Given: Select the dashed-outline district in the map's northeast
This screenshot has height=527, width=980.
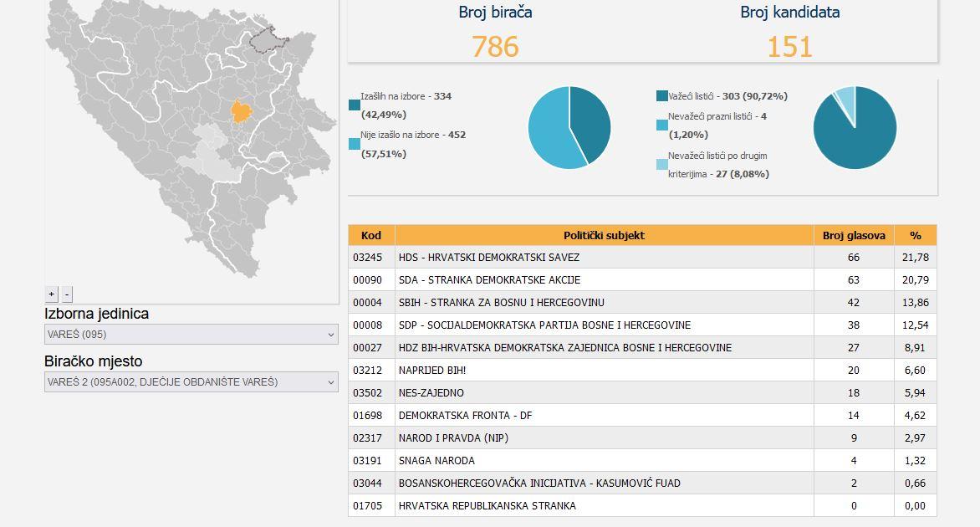Looking at the screenshot, I should [268, 40].
